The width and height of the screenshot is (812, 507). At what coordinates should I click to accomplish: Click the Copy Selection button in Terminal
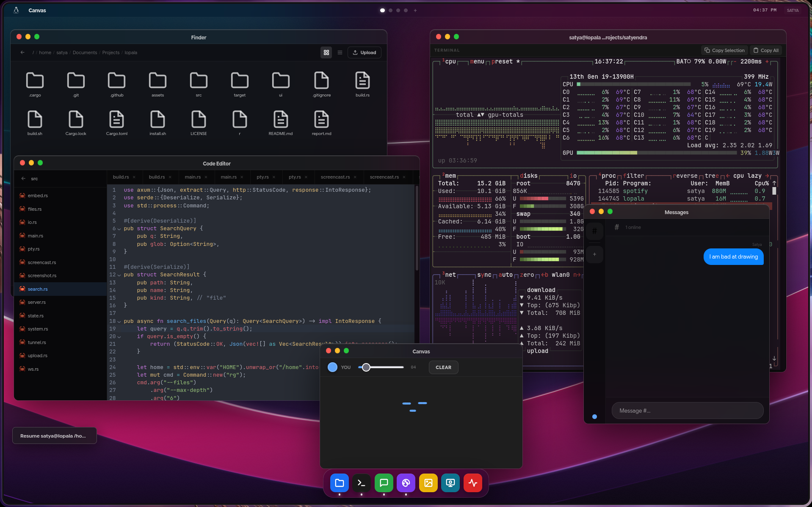724,50
